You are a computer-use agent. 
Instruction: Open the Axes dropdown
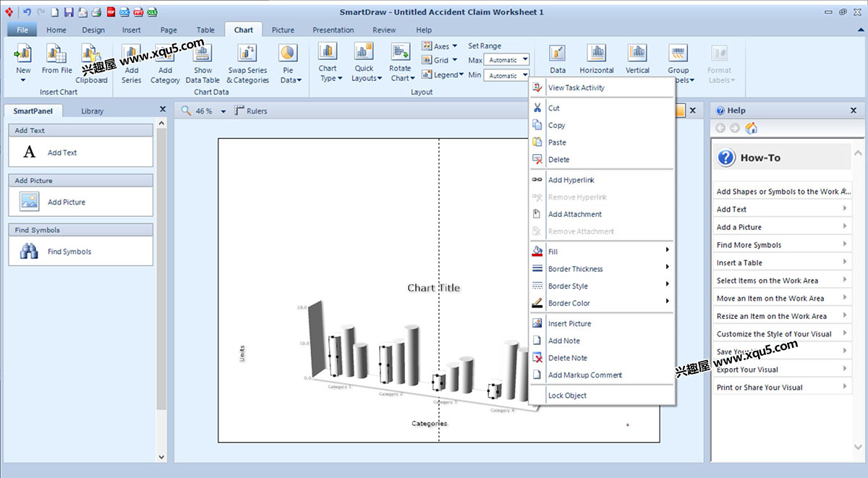(440, 46)
